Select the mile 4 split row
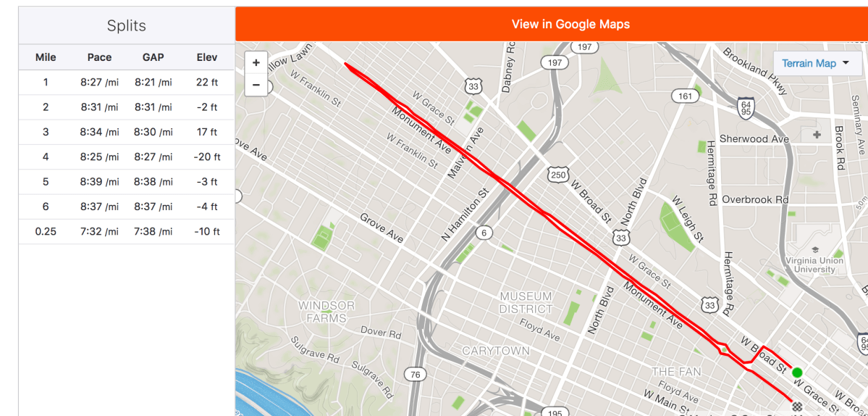This screenshot has width=868, height=416. (x=127, y=157)
